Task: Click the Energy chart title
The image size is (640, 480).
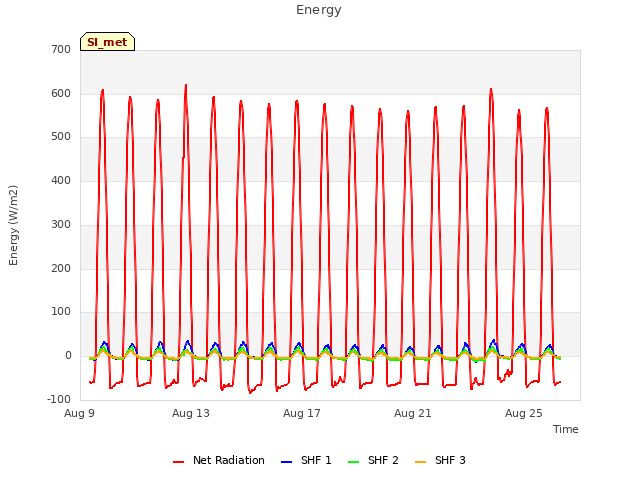Action: click(319, 10)
